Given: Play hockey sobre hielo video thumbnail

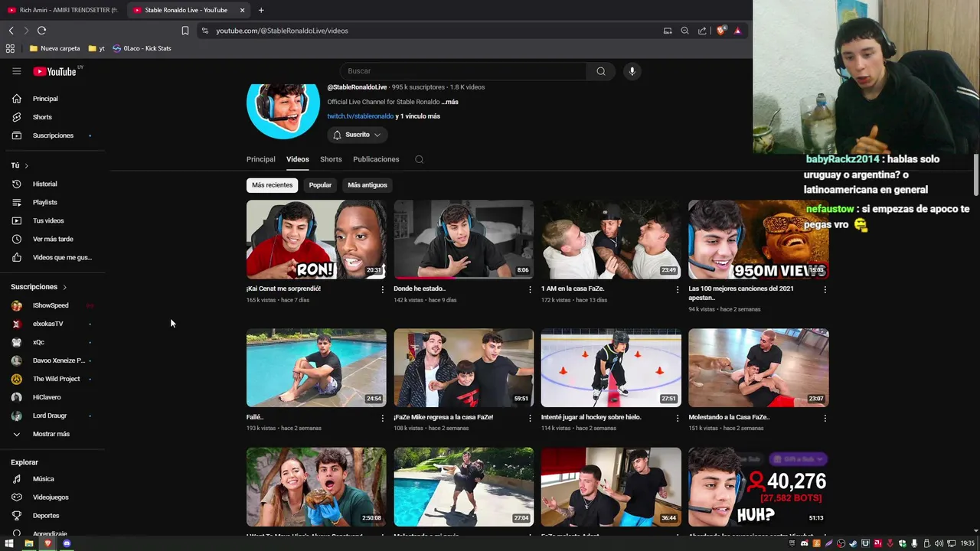Looking at the screenshot, I should point(611,368).
